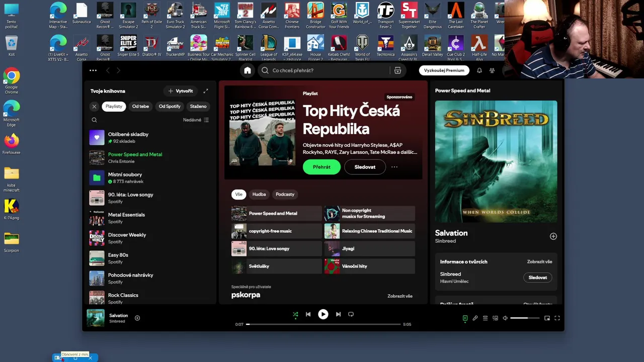The image size is (644, 362).
Task: Skip to previous track
Action: pyautogui.click(x=308, y=314)
